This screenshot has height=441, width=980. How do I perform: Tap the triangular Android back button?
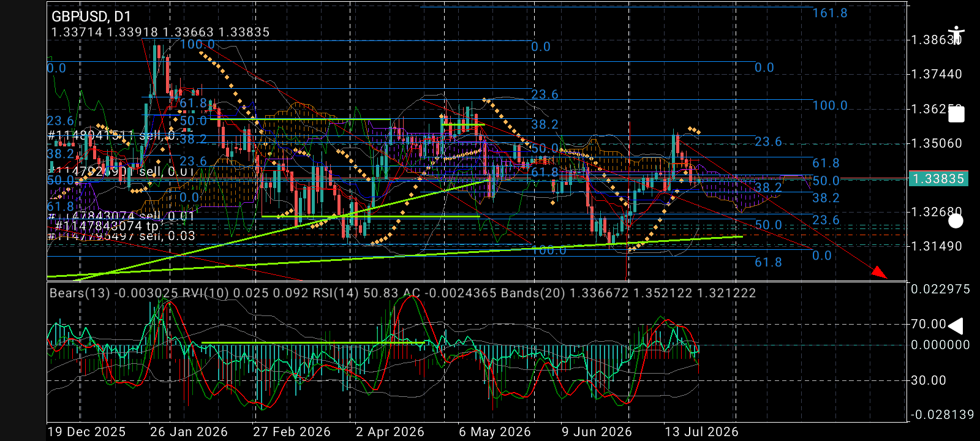click(956, 326)
